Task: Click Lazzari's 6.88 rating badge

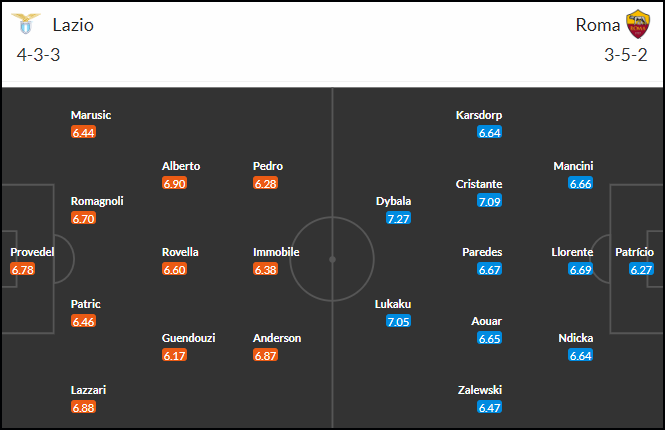Action: 83,408
